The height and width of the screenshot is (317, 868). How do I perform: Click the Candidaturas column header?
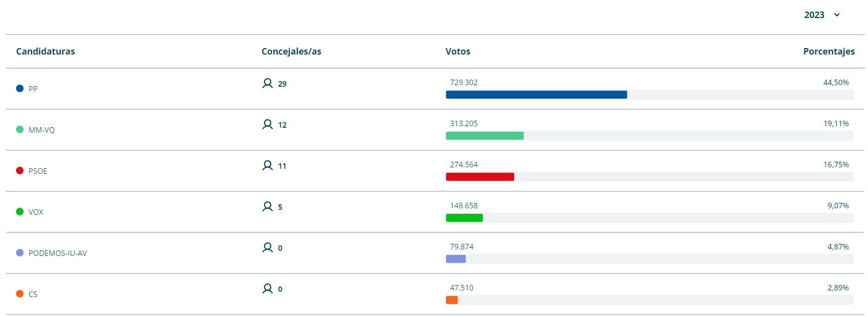(46, 51)
